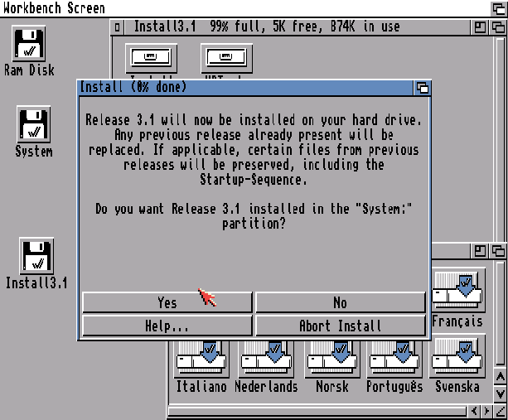
Task: Click the Workbench screen depth gadget
Action: click(498, 8)
